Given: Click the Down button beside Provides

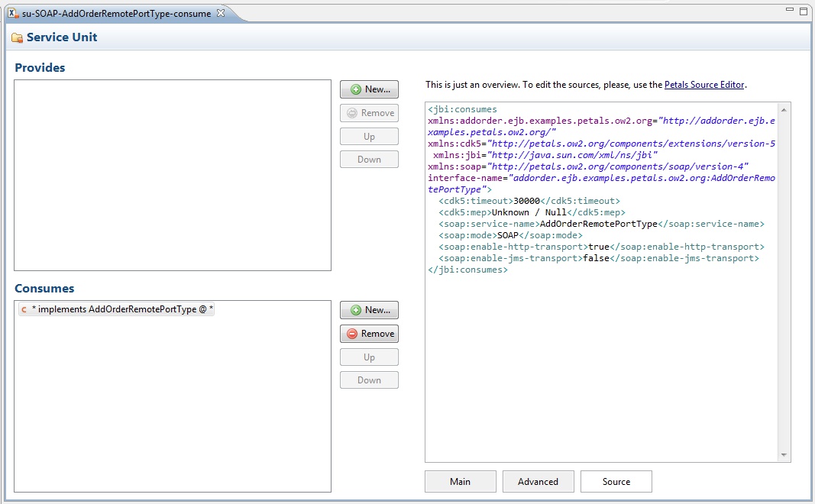Looking at the screenshot, I should click(369, 160).
